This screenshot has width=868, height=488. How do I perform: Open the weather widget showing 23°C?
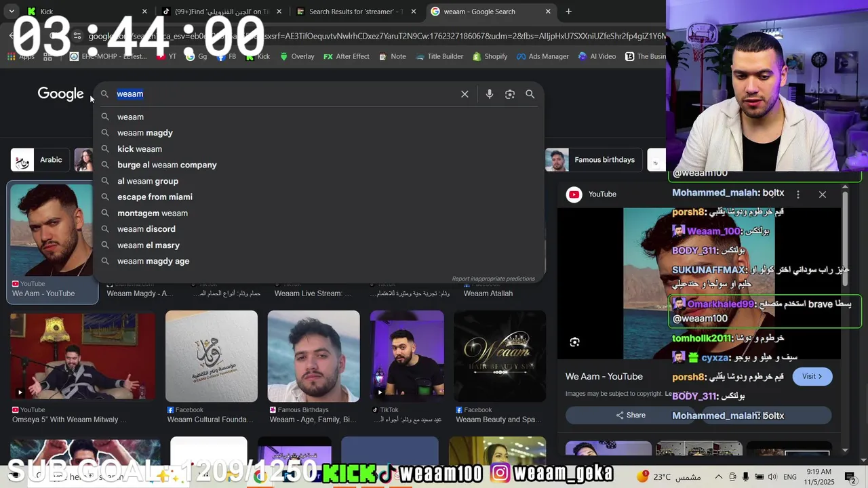point(668,476)
